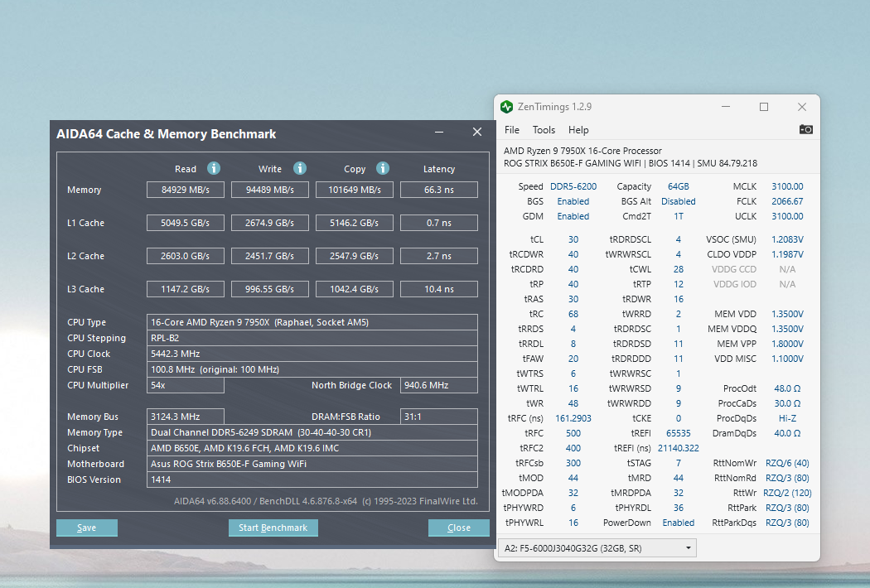Image resolution: width=870 pixels, height=588 pixels.
Task: Click VDD MISC value 1.1000V
Action: pos(787,359)
